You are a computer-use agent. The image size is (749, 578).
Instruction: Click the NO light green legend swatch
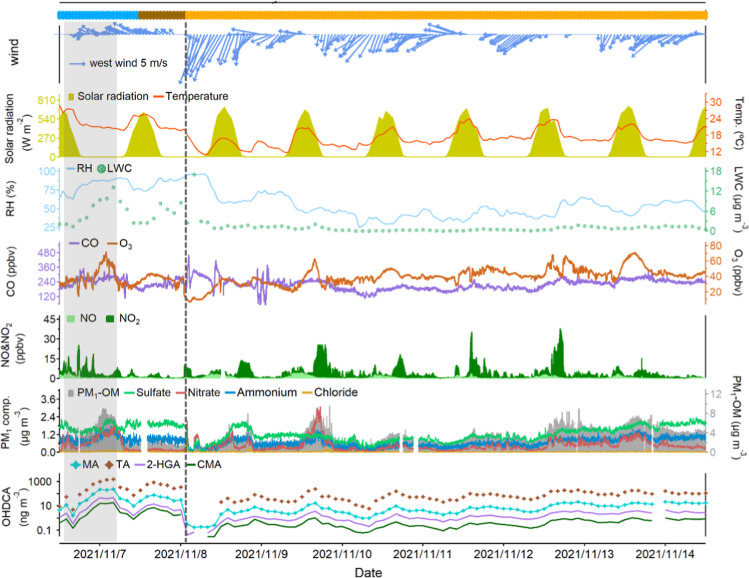click(x=71, y=319)
